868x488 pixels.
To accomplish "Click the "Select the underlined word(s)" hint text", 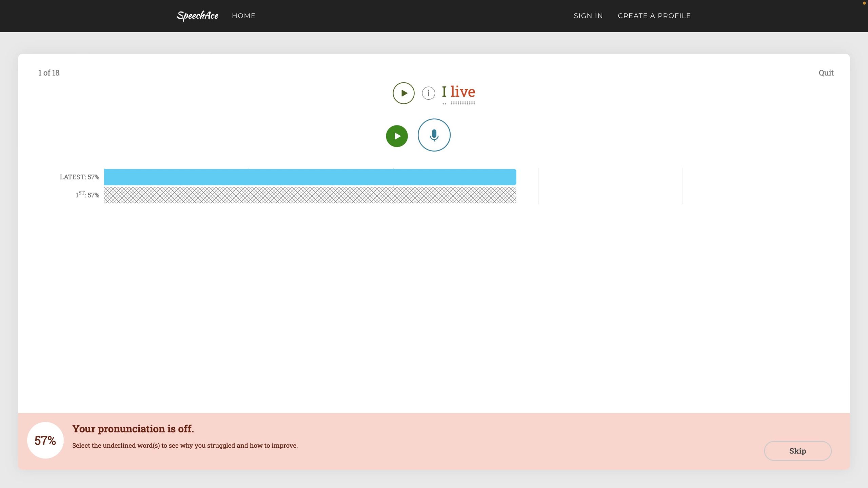I will coord(185,445).
